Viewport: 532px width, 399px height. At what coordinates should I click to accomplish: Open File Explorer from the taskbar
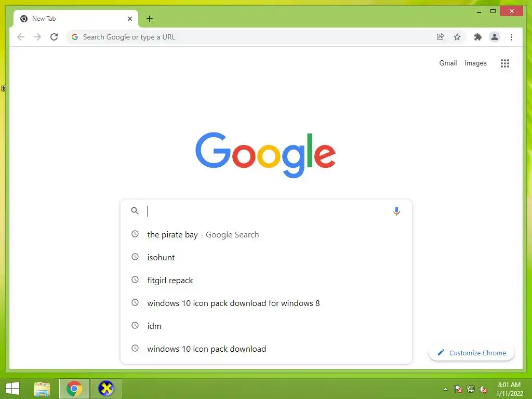coord(42,389)
